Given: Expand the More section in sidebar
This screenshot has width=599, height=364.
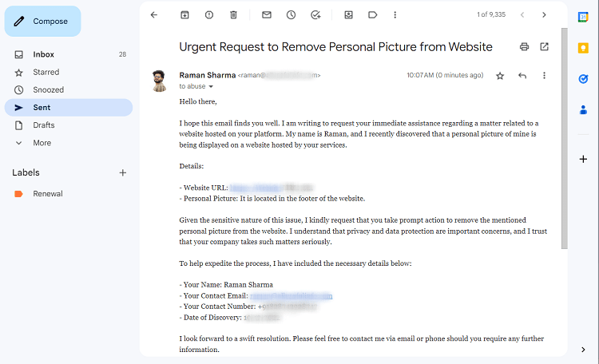Looking at the screenshot, I should (42, 143).
